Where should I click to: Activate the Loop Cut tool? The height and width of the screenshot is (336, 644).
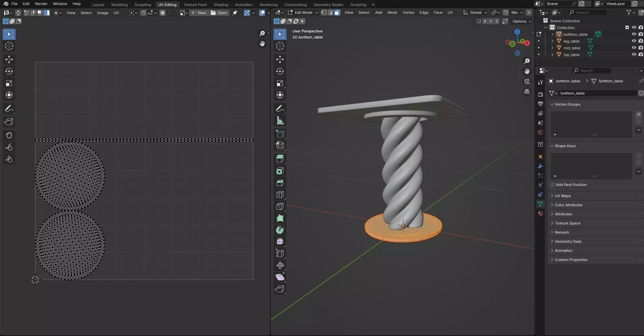coord(280,195)
